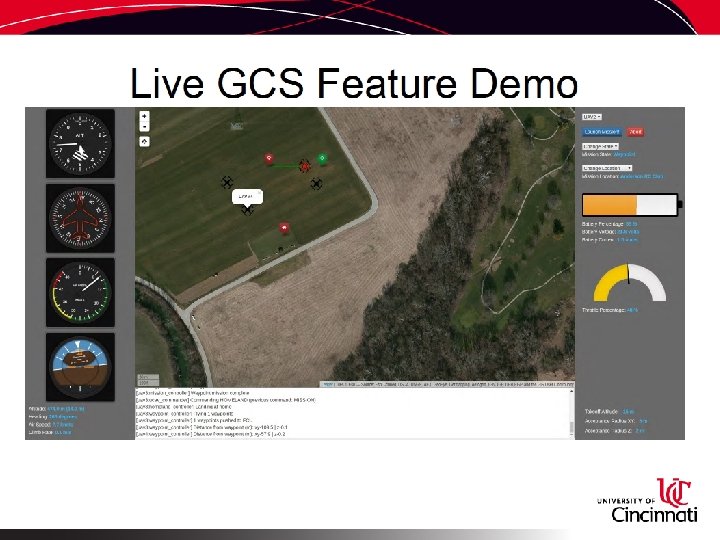Click the console log scrollbar
The width and height of the screenshot is (720, 540).
tap(572, 413)
